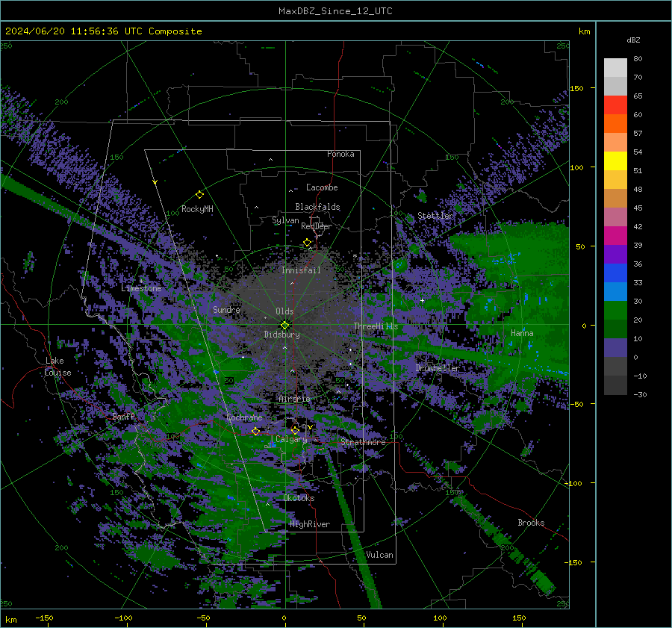672x628 pixels.
Task: Click the MaxDBZ_Since_12_UTC title text
Action: [335, 11]
